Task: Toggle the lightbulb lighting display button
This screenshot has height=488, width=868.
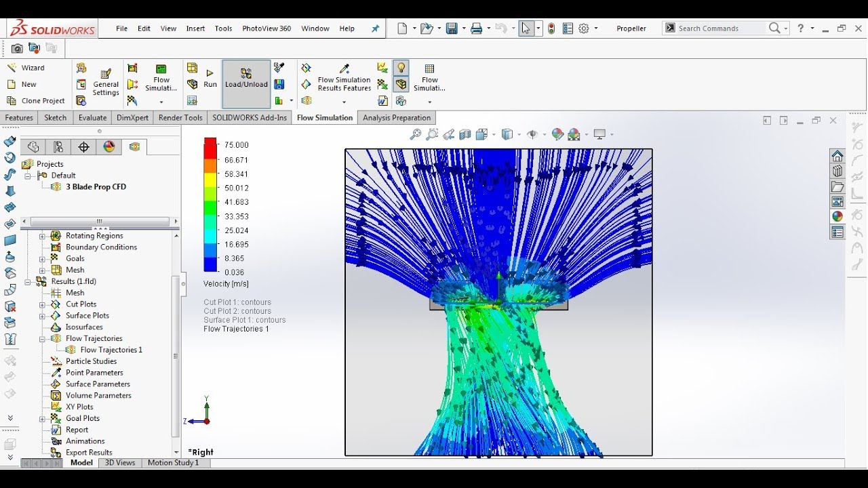Action: tap(401, 68)
